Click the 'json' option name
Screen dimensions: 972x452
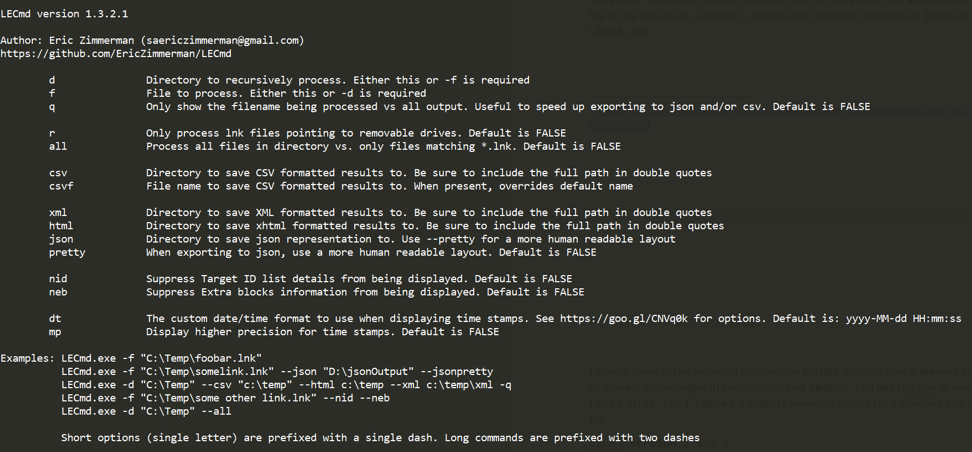click(61, 239)
